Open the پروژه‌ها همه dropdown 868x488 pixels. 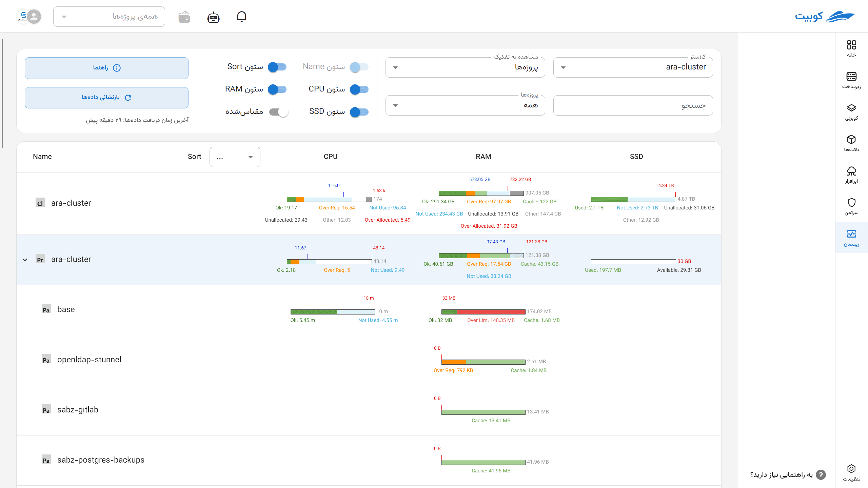pos(465,105)
